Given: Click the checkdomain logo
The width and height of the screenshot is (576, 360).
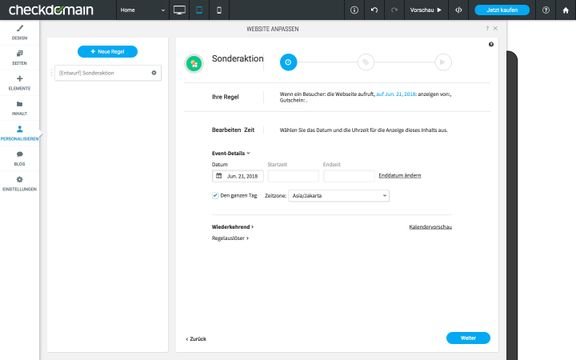Looking at the screenshot, I should click(51, 10).
